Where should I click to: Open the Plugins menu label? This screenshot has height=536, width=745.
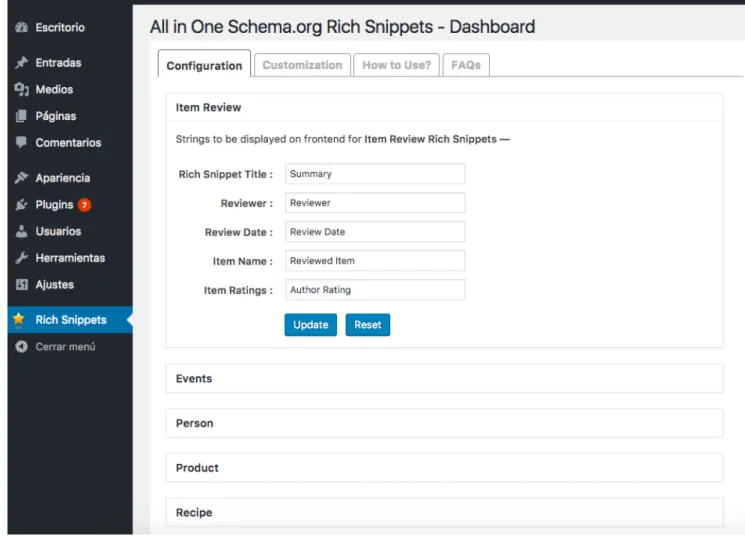click(54, 205)
